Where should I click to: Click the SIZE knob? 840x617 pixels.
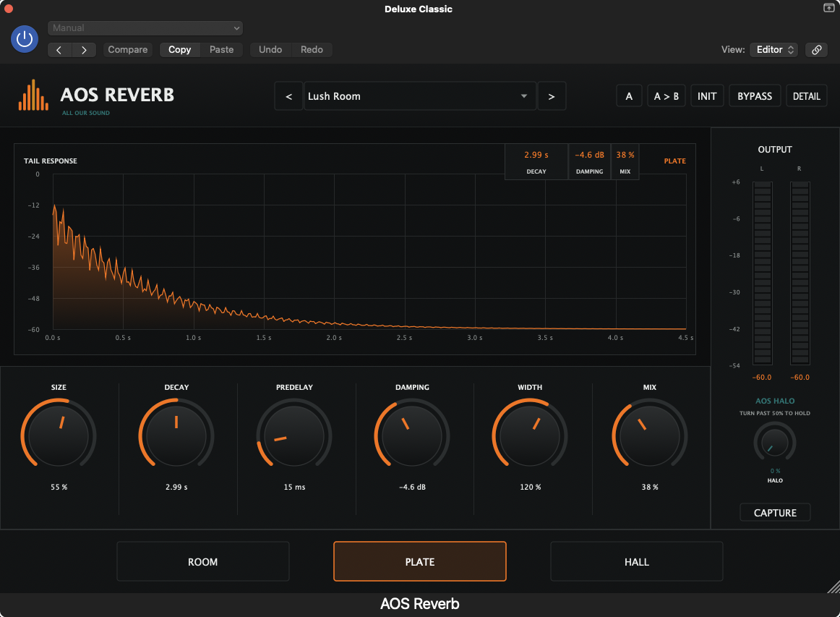(x=59, y=435)
